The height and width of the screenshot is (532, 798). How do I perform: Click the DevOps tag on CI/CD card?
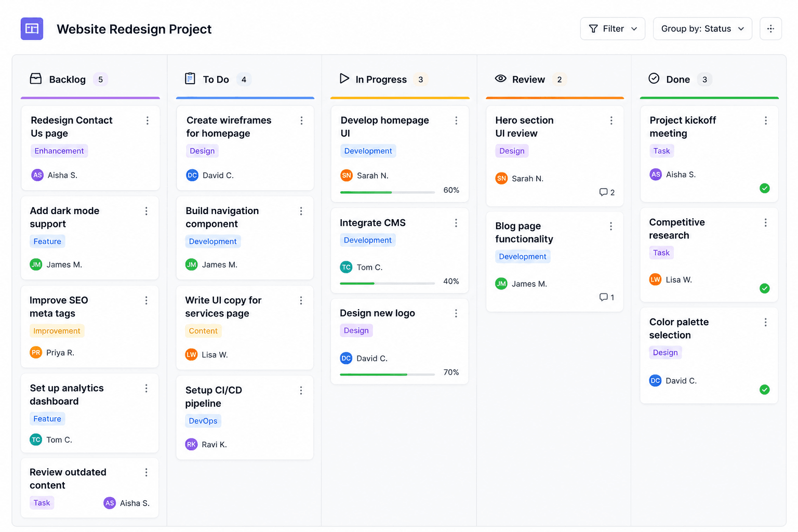[x=203, y=421]
